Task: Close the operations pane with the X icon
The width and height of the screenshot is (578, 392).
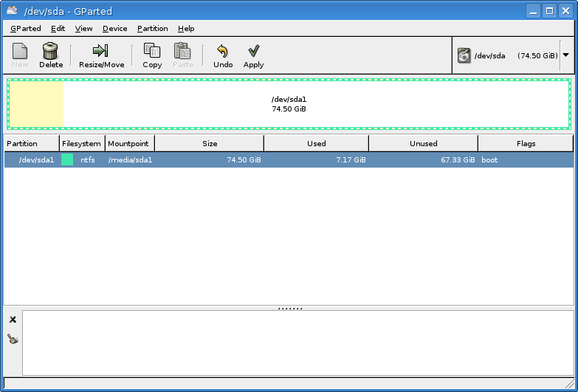Action: click(x=13, y=320)
